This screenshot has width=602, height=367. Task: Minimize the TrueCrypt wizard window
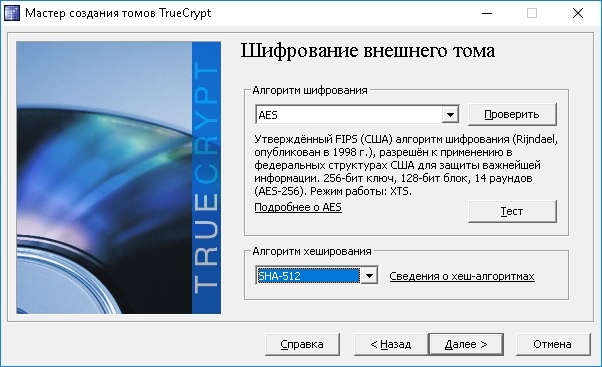pyautogui.click(x=487, y=13)
